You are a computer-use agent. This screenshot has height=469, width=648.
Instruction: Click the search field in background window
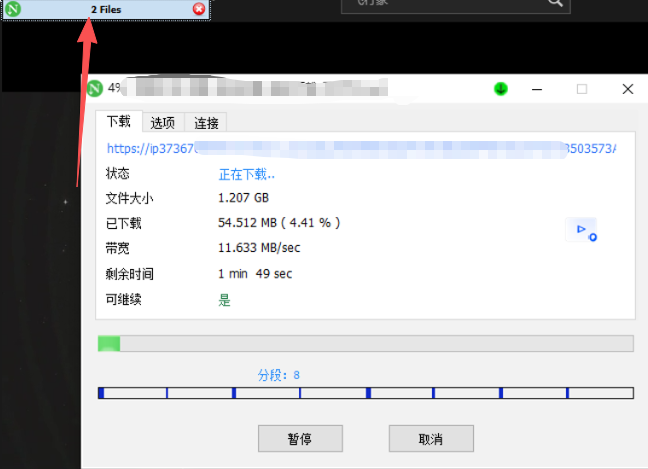tap(456, 5)
